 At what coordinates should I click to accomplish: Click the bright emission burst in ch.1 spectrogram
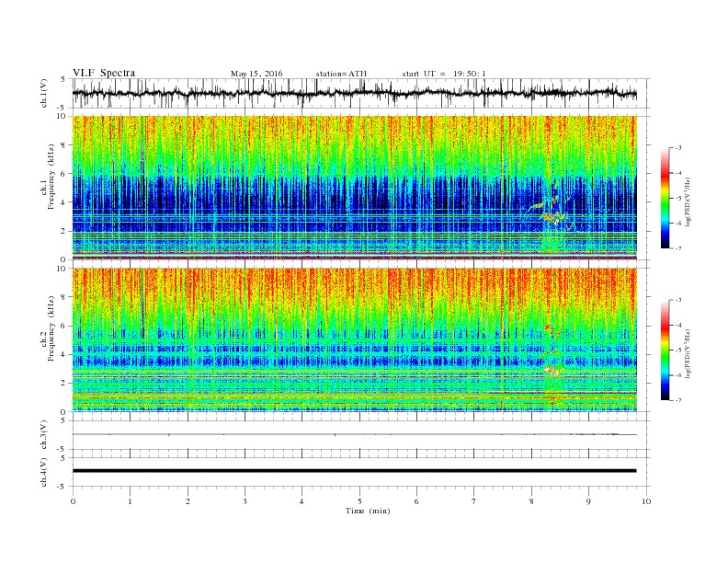(x=552, y=216)
